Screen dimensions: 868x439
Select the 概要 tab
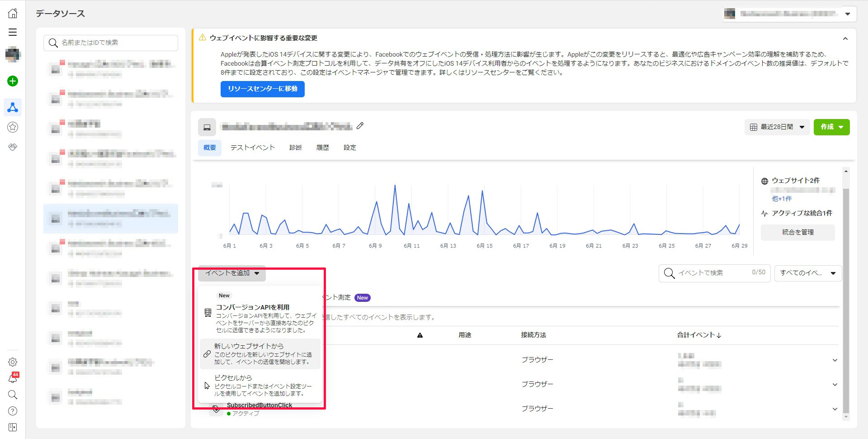pyautogui.click(x=210, y=148)
